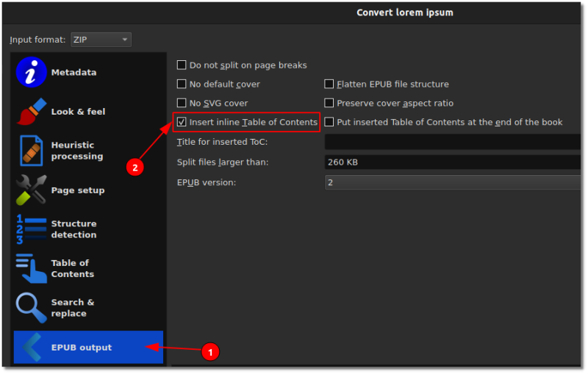Click the Heuristic processing document icon
The width and height of the screenshot is (588, 374).
pos(31,151)
